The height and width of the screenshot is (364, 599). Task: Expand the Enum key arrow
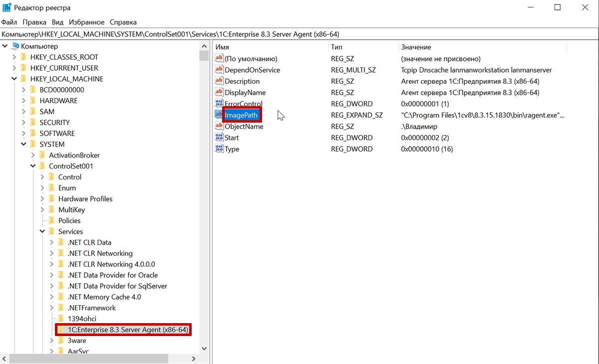(x=42, y=188)
